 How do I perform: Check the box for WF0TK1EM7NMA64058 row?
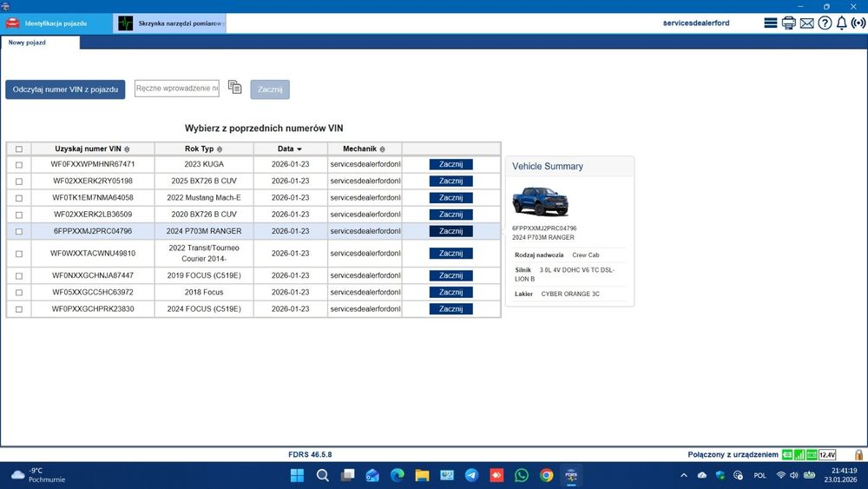19,198
